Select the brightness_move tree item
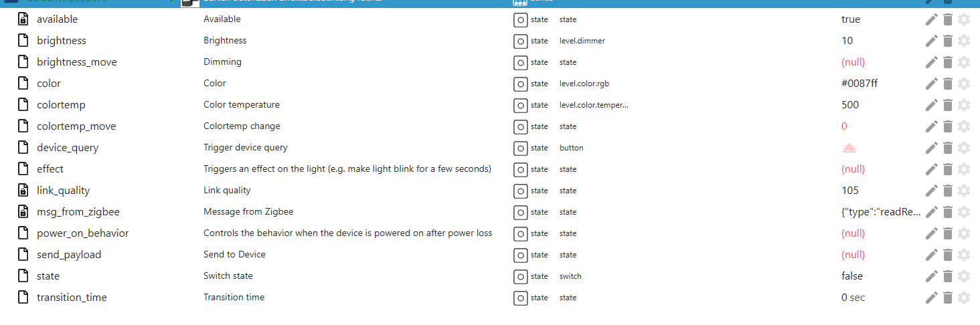Screen dimensions: 980x325 tap(77, 62)
